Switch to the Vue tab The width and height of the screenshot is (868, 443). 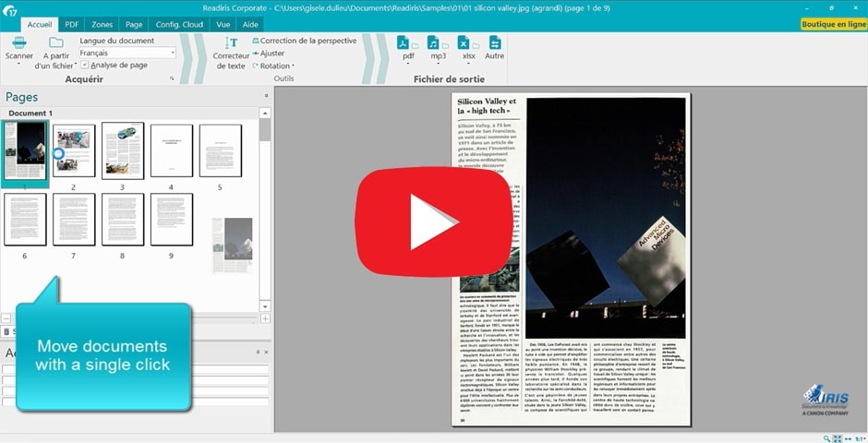pyautogui.click(x=223, y=24)
